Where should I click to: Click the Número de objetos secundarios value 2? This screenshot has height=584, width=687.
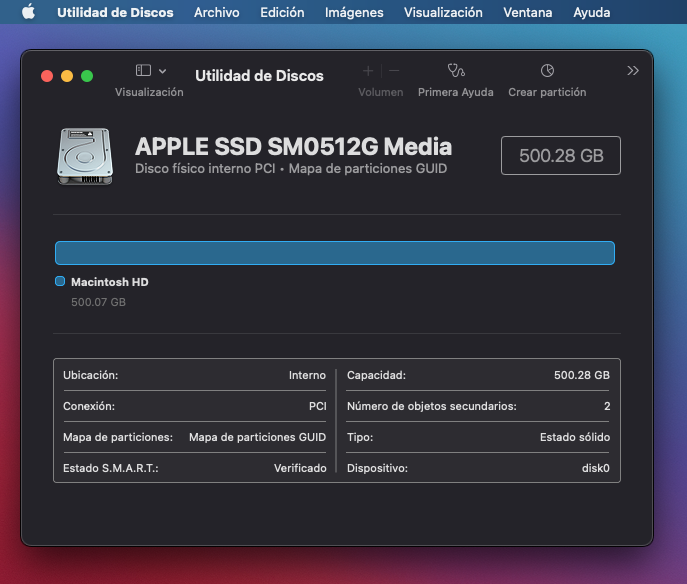click(x=607, y=406)
